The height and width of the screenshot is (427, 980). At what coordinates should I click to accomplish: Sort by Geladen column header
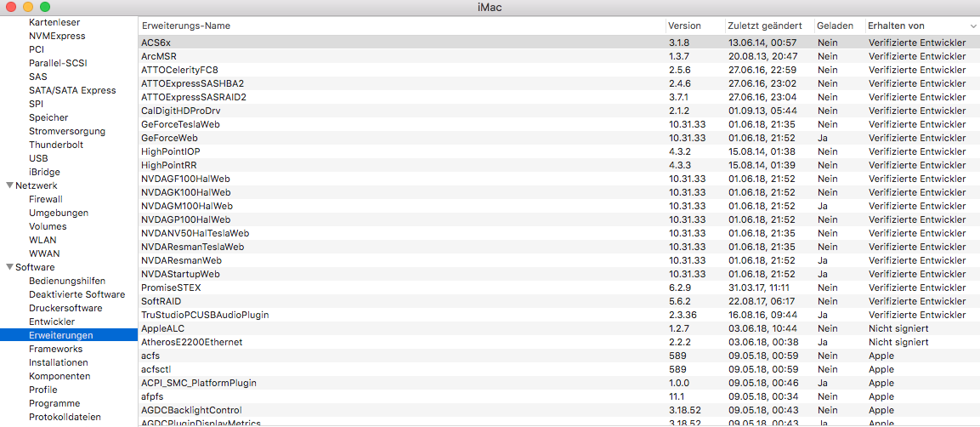(835, 26)
